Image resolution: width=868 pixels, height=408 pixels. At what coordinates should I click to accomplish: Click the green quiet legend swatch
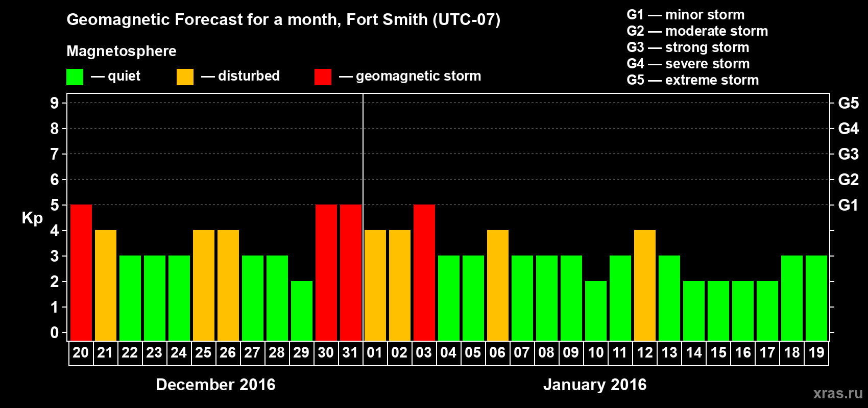(75, 77)
